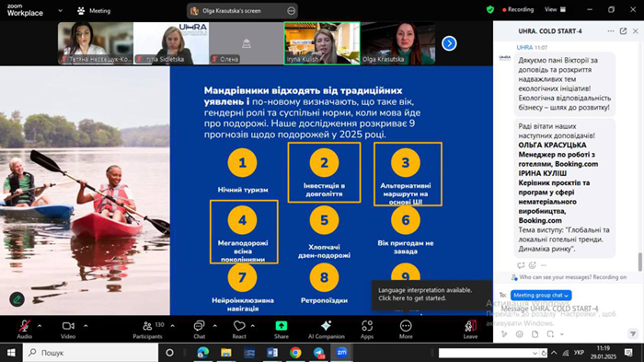Expand the Zoom Workplace dropdown arrow

click(x=61, y=11)
